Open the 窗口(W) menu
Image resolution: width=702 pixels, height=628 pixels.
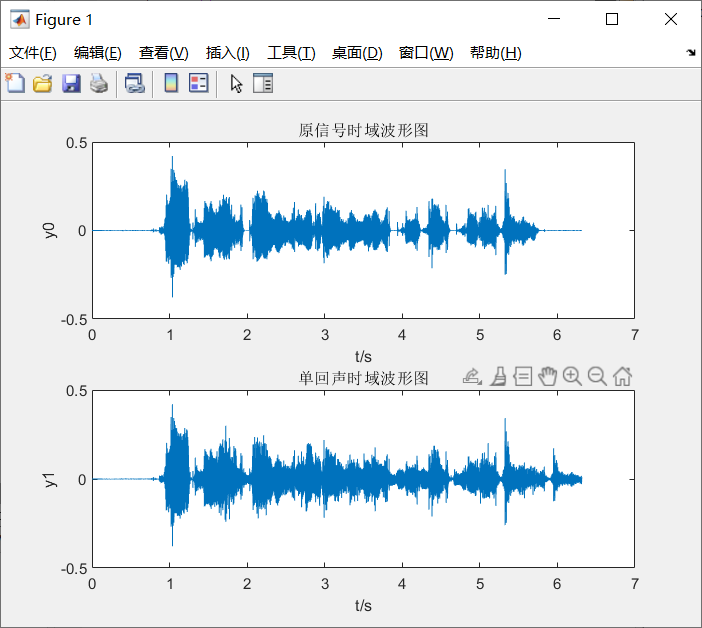(x=426, y=53)
